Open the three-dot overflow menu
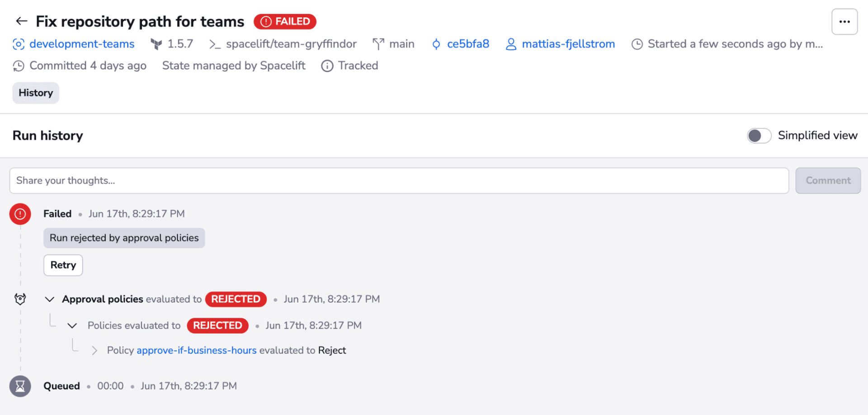This screenshot has width=868, height=415. (844, 21)
